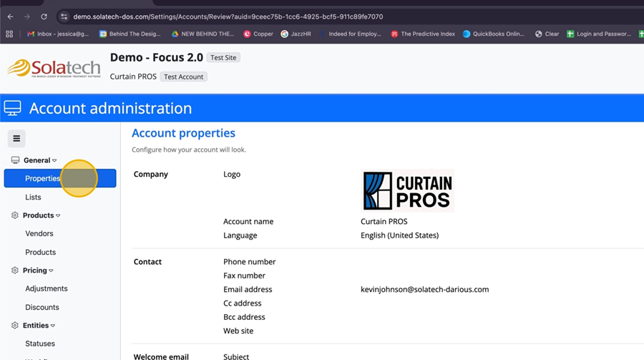
Task: Click the kevinjohnson@solatech-darious.com email value
Action: [x=424, y=289]
